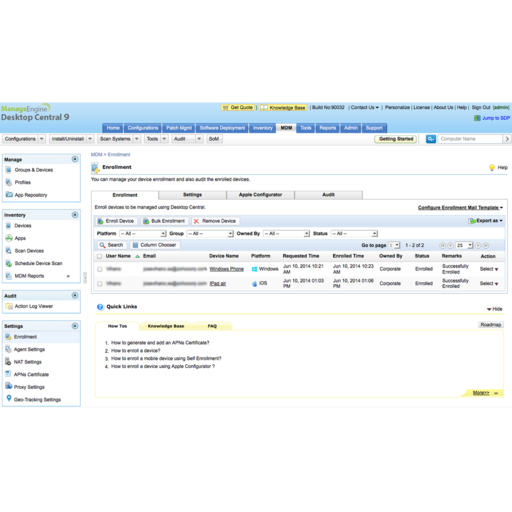This screenshot has height=512, width=512.
Task: Expand the Install/Uninstall toolbar dropdown arrow
Action: click(x=90, y=139)
